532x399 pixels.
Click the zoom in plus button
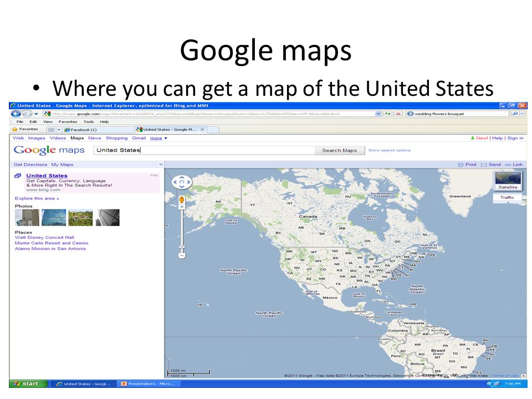pos(182,207)
